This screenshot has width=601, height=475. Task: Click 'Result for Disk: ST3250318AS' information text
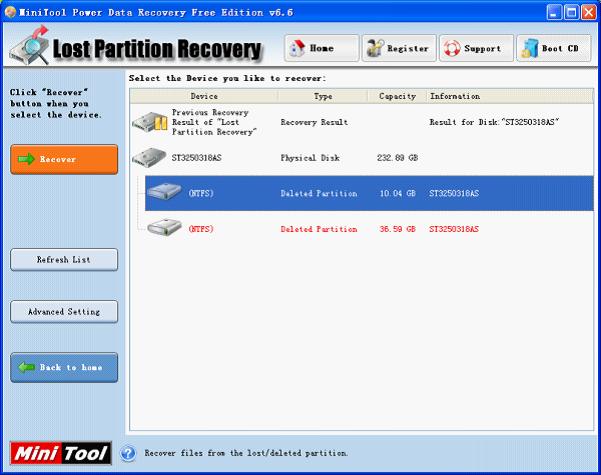click(494, 122)
